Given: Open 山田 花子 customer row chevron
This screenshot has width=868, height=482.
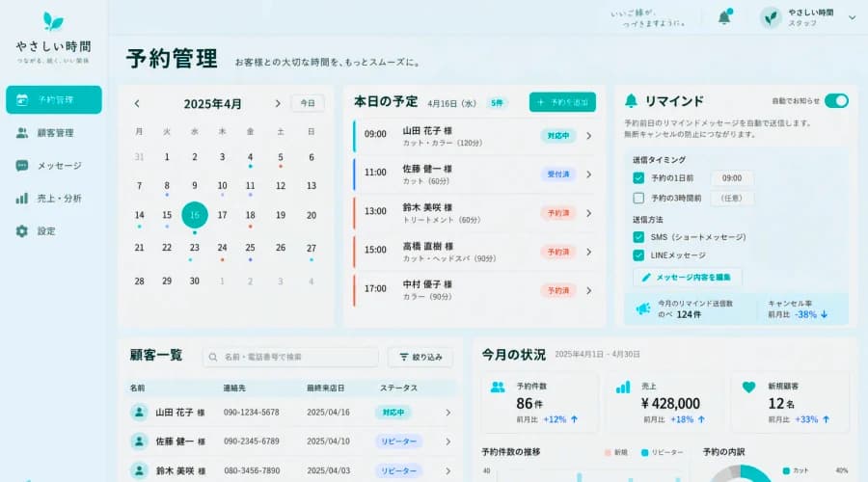Looking at the screenshot, I should pos(448,413).
